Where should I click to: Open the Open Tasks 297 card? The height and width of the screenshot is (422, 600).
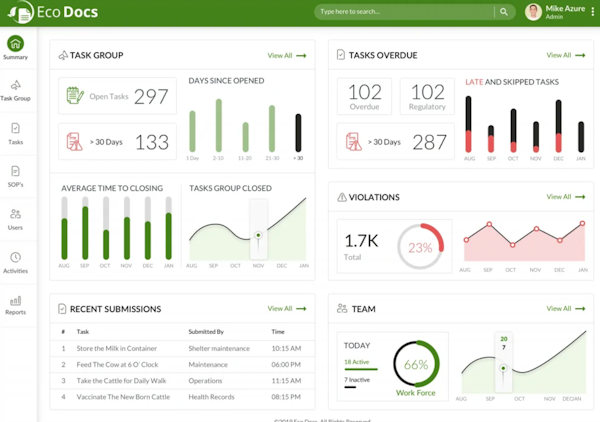pos(117,96)
